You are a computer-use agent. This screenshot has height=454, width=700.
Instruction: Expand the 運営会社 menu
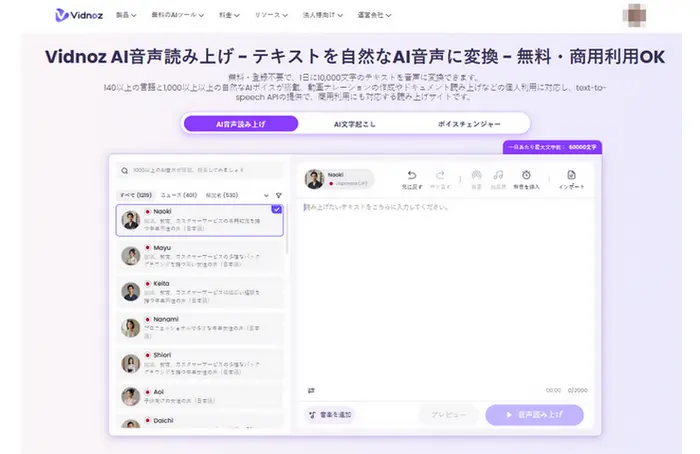pyautogui.click(x=374, y=15)
